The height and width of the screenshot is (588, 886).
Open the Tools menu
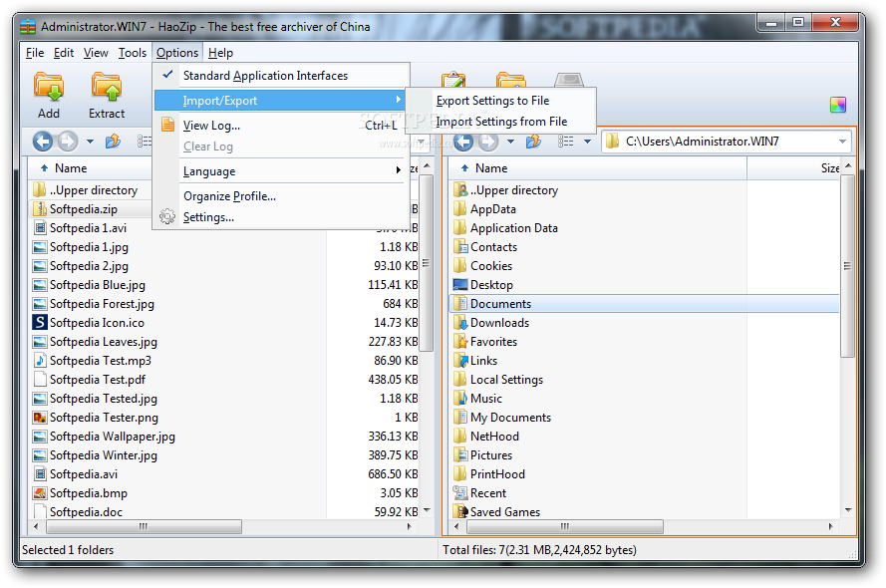[x=133, y=53]
